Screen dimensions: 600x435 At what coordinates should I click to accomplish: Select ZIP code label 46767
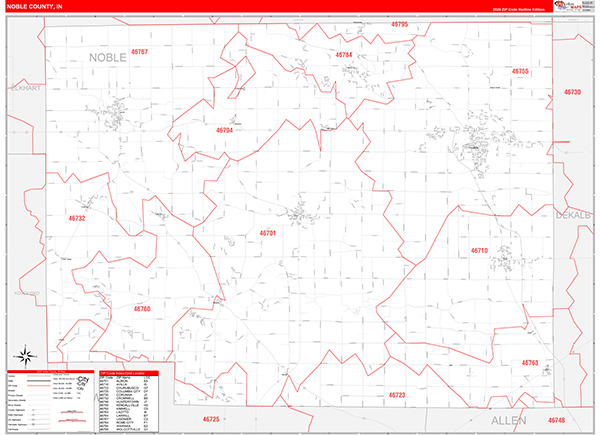pos(139,52)
